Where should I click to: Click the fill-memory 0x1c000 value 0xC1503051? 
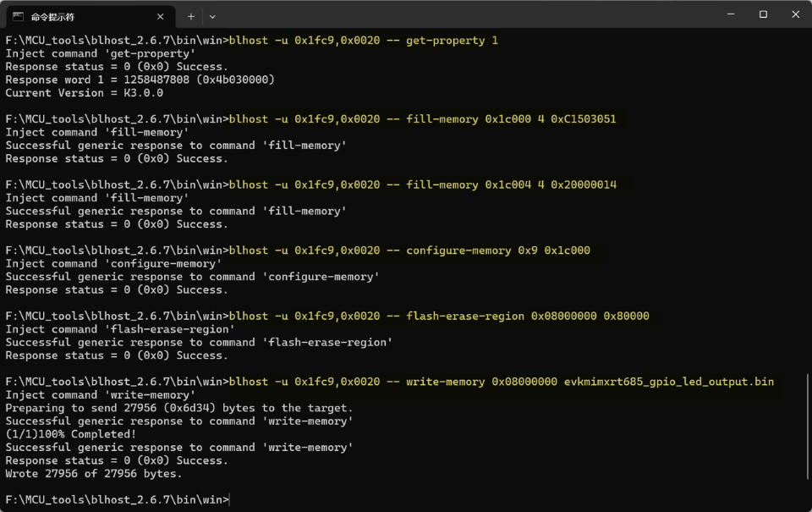coord(583,119)
